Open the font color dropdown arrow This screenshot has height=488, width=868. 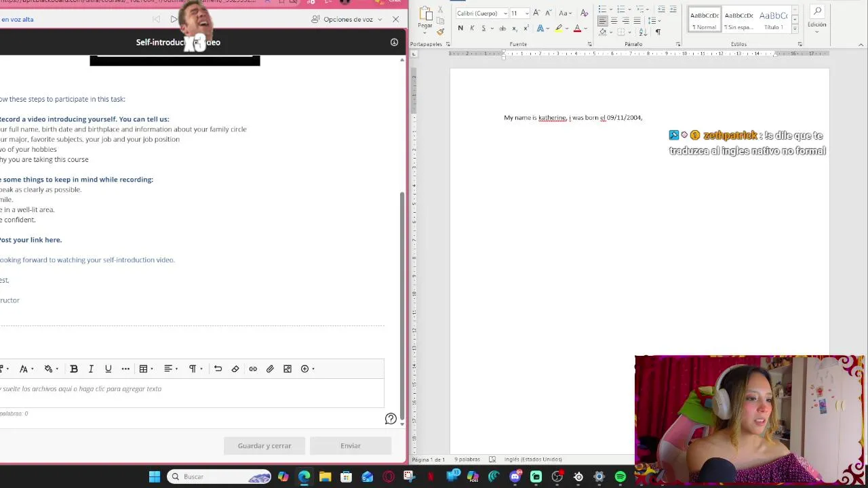click(585, 28)
